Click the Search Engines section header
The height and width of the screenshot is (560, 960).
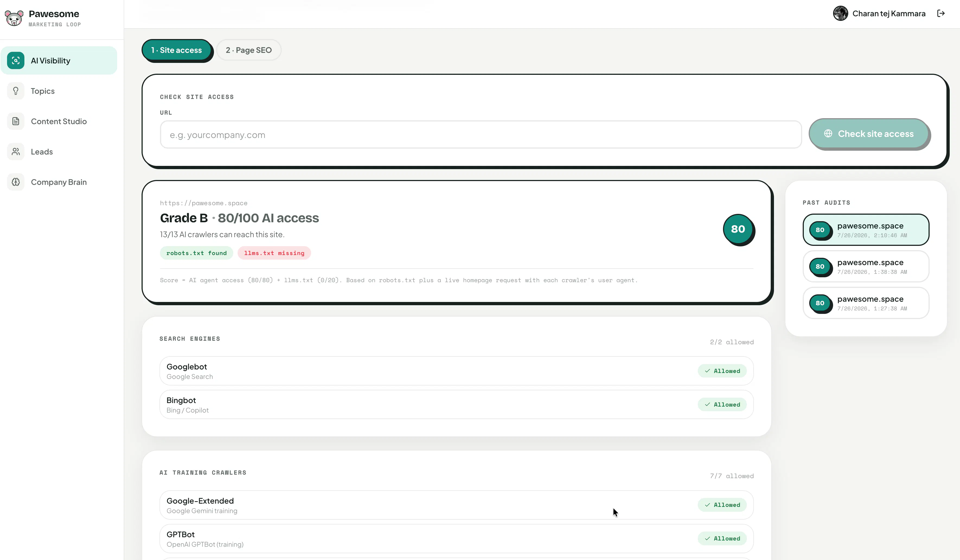point(190,339)
